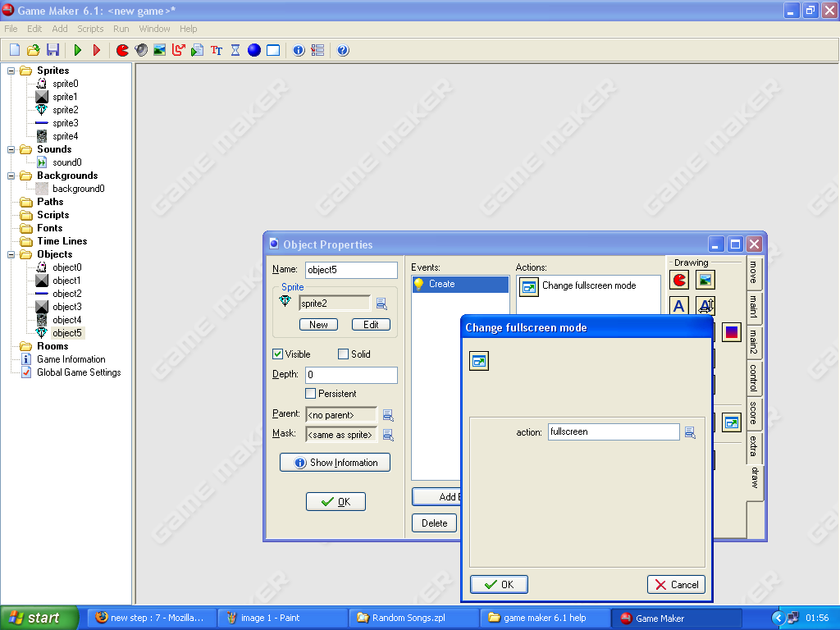Image resolution: width=840 pixels, height=630 pixels.
Task: Click the Add font toolbar icon
Action: [217, 50]
